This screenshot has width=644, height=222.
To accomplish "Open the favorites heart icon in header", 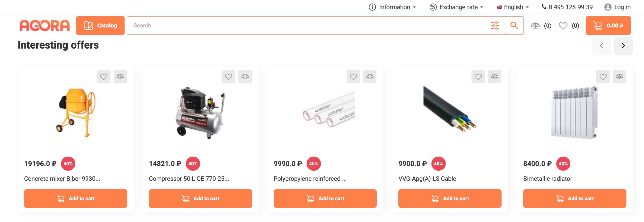I will pos(563,26).
